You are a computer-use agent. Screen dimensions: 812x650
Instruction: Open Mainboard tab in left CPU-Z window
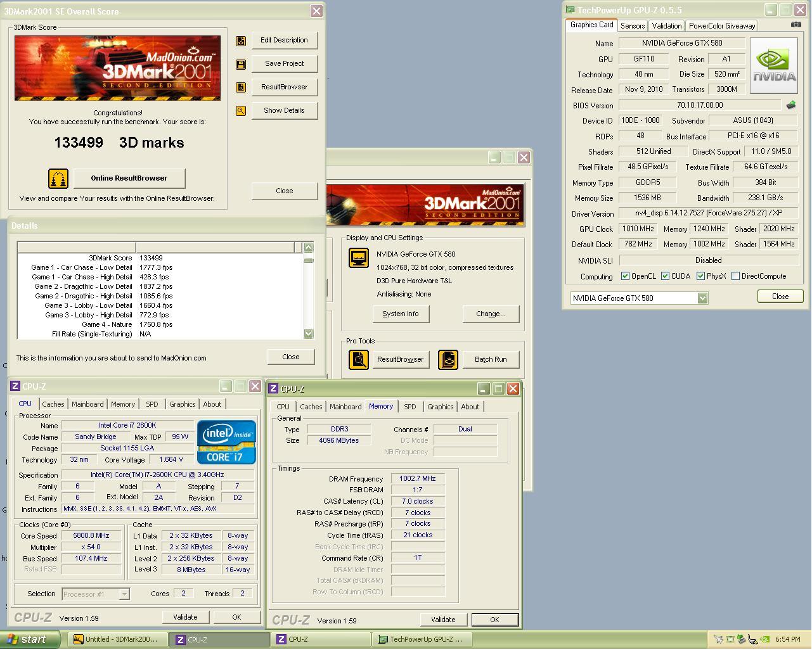tap(87, 404)
